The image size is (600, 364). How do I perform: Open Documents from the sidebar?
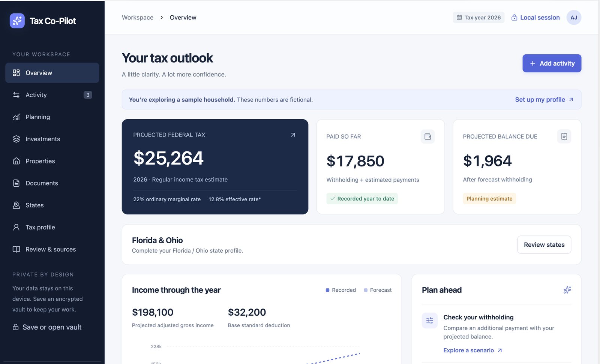[x=52, y=183]
